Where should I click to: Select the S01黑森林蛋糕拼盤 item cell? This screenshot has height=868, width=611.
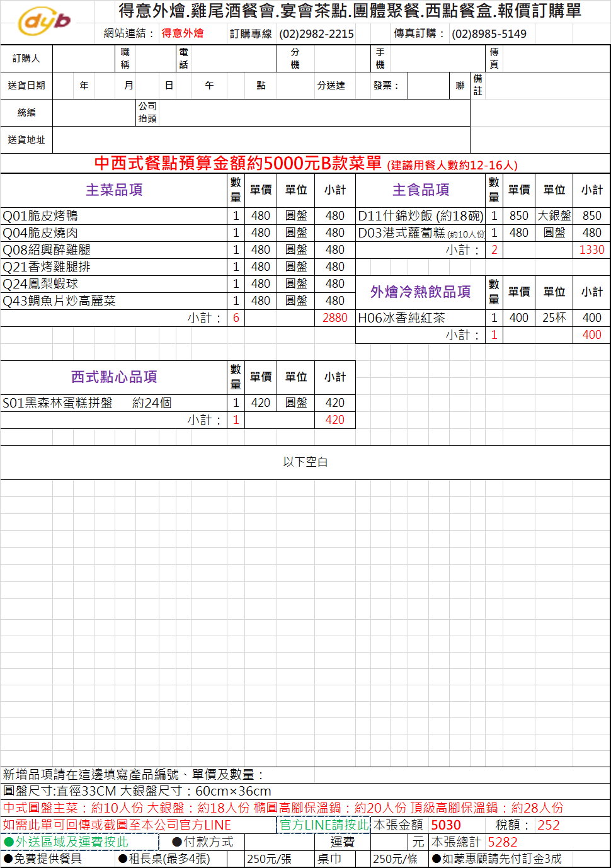(113, 403)
